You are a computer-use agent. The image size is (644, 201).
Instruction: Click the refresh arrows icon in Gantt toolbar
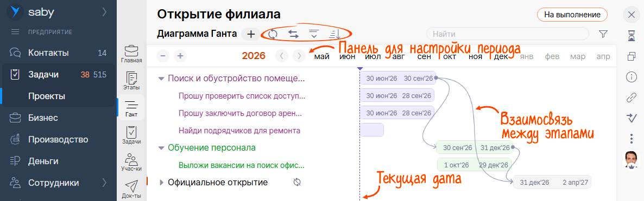pos(273,34)
